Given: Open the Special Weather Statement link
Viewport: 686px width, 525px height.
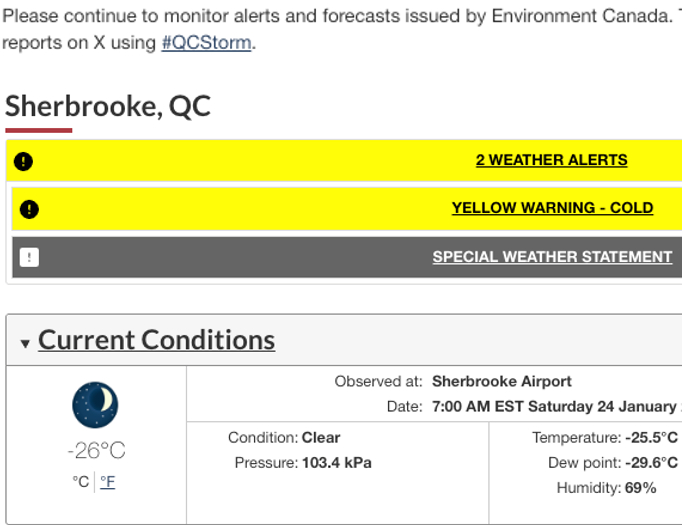Looking at the screenshot, I should [x=552, y=257].
